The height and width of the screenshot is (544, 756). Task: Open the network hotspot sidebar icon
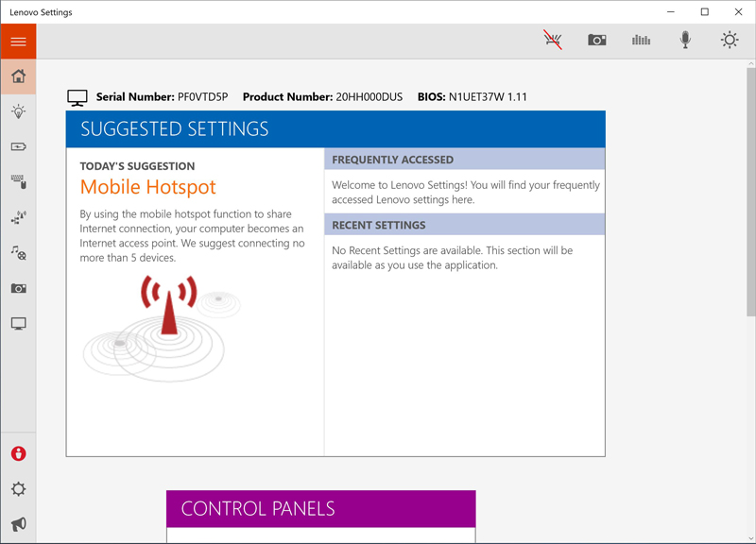coord(18,217)
